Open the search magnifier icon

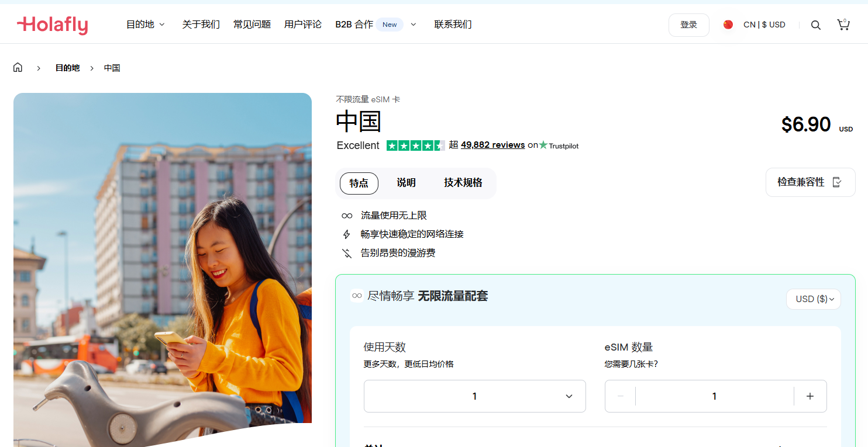(x=815, y=25)
